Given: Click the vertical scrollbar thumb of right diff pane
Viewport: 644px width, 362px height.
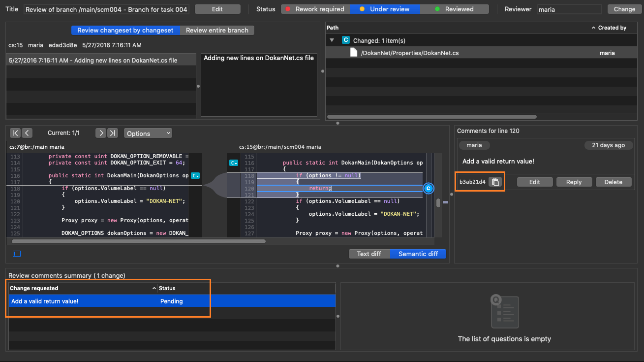Looking at the screenshot, I should [438, 202].
